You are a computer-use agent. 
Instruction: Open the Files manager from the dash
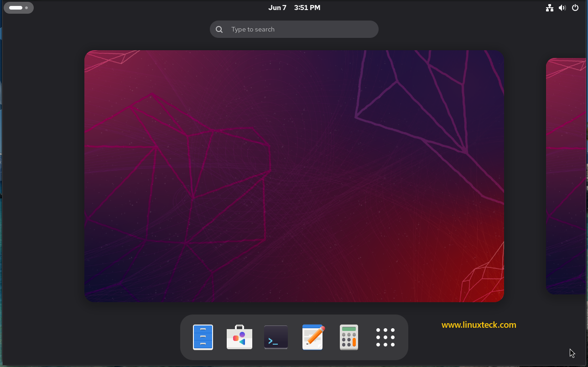tap(203, 337)
